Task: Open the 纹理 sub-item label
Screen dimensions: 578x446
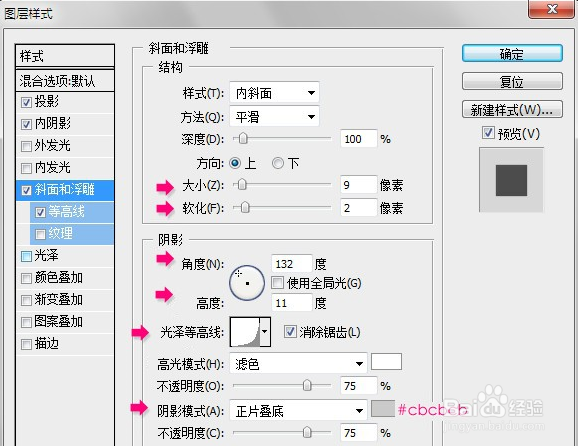Action: (60, 233)
